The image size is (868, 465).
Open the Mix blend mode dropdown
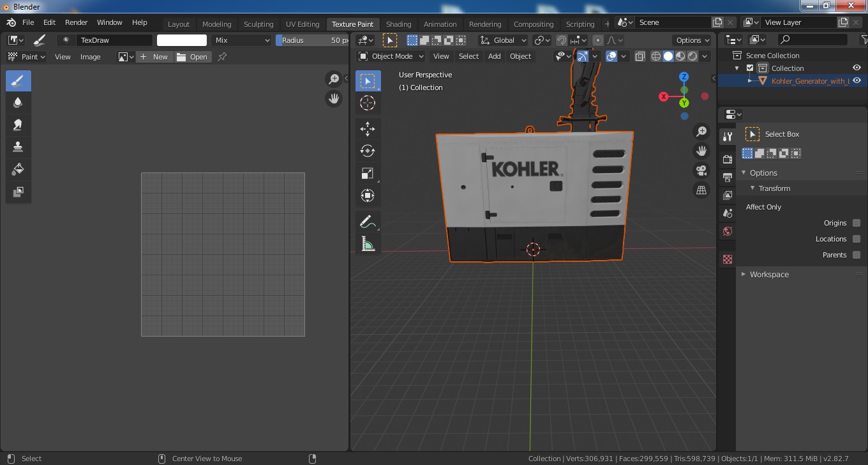click(x=242, y=40)
